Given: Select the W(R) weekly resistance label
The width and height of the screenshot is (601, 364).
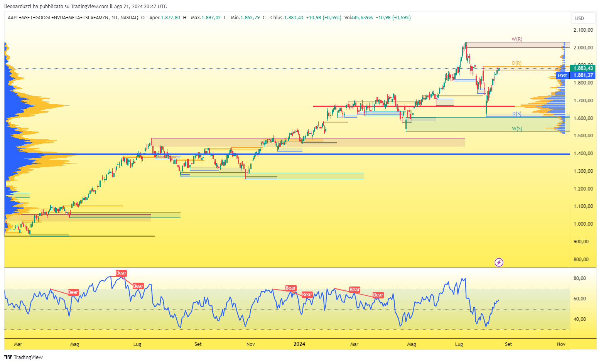Looking at the screenshot, I should coord(517,39).
